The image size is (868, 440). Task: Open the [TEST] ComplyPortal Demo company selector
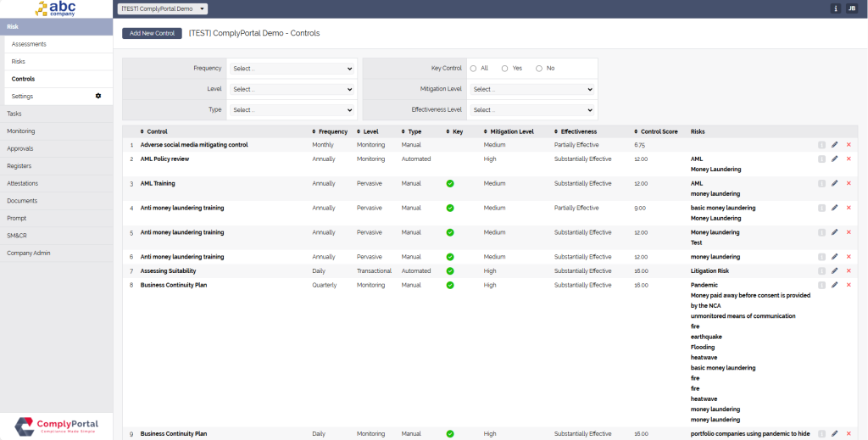click(x=162, y=8)
